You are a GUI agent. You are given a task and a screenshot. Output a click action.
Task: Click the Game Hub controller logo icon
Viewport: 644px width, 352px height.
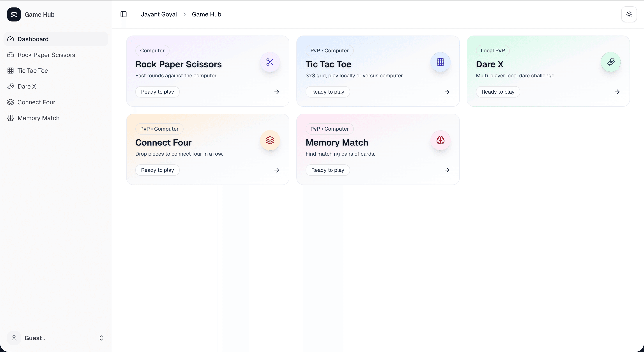[14, 14]
